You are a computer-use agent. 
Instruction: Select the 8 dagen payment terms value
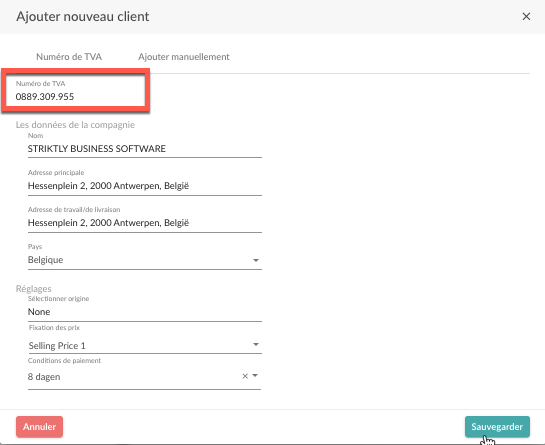click(44, 377)
